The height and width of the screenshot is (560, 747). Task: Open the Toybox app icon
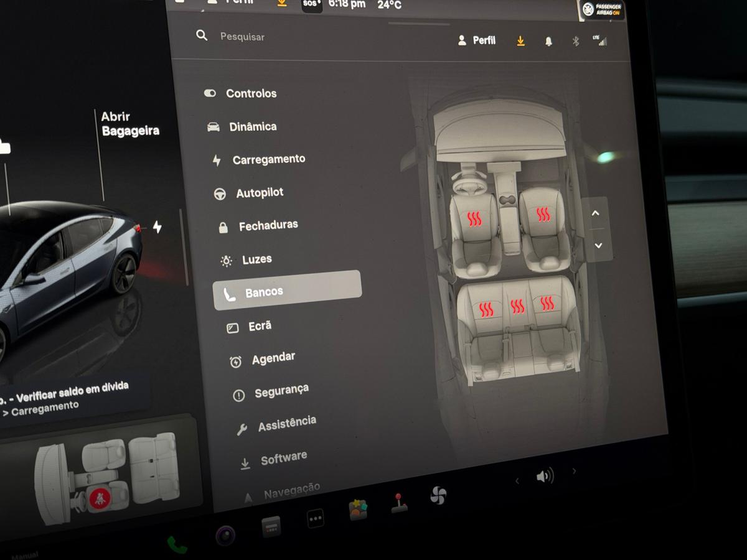point(358,510)
